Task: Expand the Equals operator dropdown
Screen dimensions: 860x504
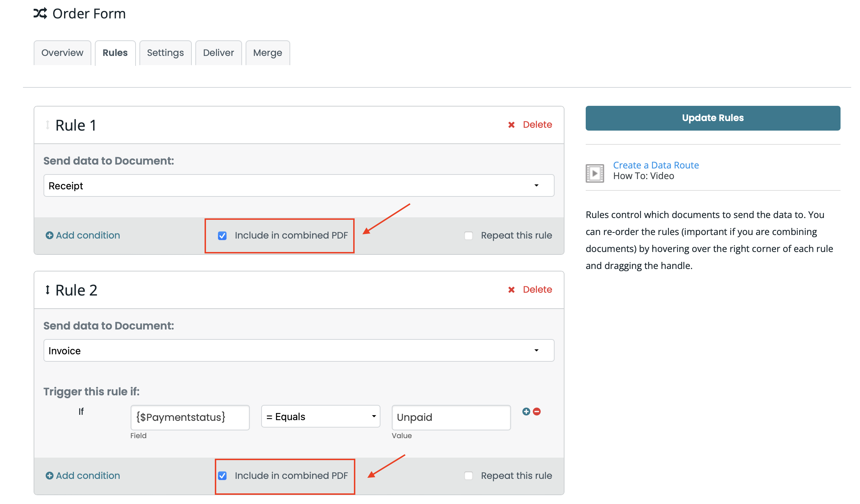Action: (320, 417)
